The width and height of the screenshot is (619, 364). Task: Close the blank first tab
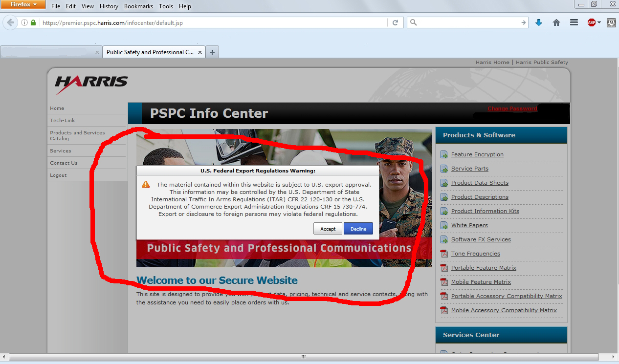(x=97, y=52)
